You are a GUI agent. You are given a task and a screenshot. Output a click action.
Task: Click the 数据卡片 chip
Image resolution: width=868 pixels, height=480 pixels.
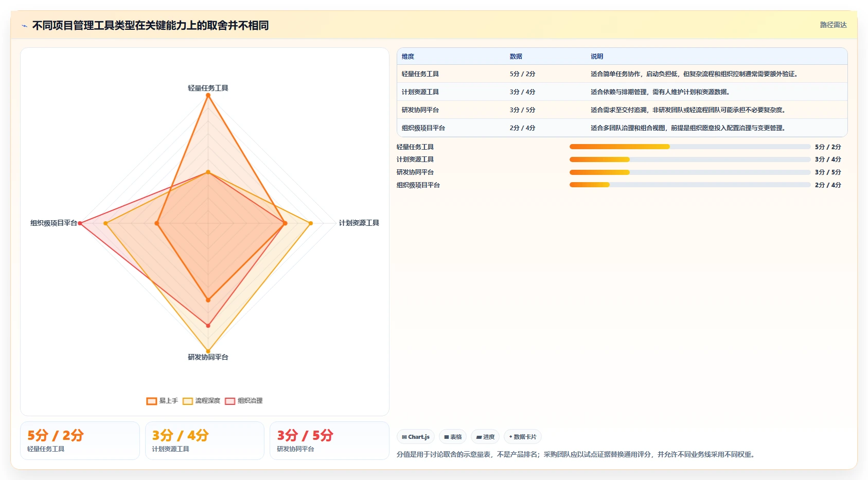(523, 437)
